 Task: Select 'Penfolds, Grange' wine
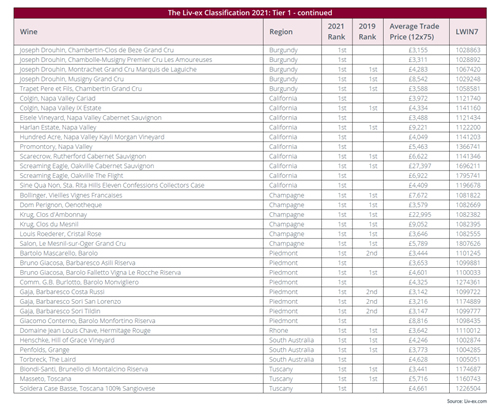click(x=44, y=350)
